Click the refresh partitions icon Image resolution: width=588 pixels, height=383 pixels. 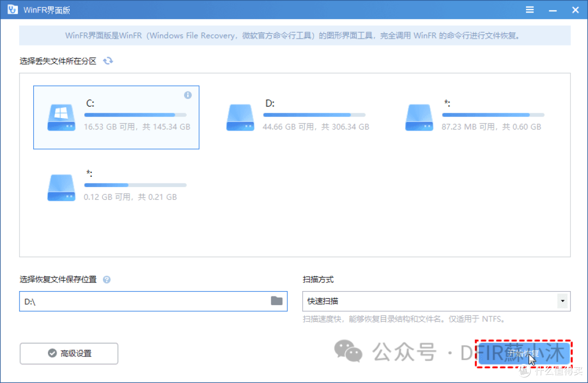tap(108, 61)
